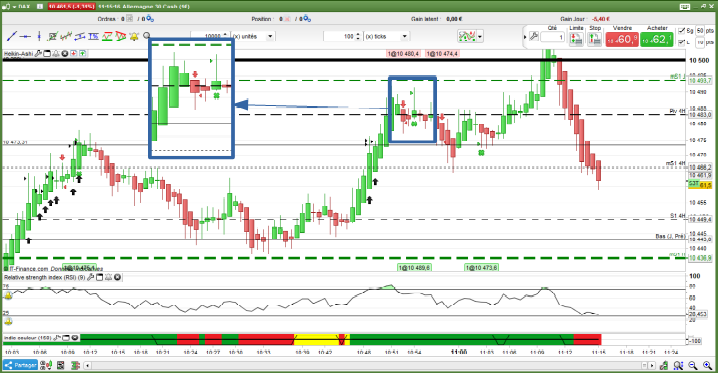This screenshot has width=718, height=373.
Task: Select the T% percentage measuring tool
Action: [x=93, y=36]
